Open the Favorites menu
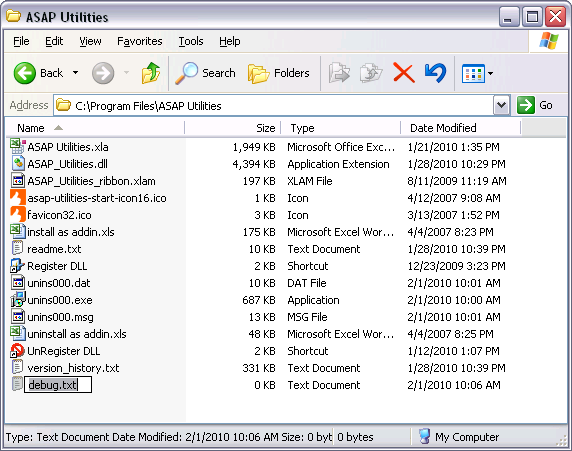This screenshot has height=451, width=572. click(x=140, y=41)
